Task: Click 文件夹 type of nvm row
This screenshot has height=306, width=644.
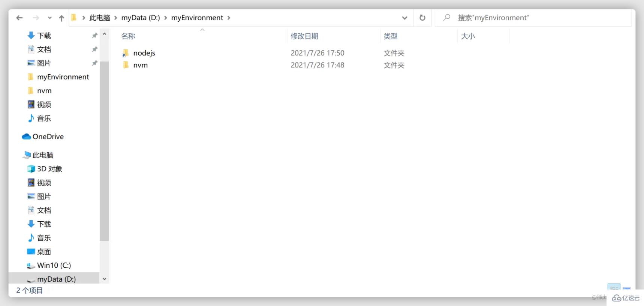Action: tap(394, 65)
